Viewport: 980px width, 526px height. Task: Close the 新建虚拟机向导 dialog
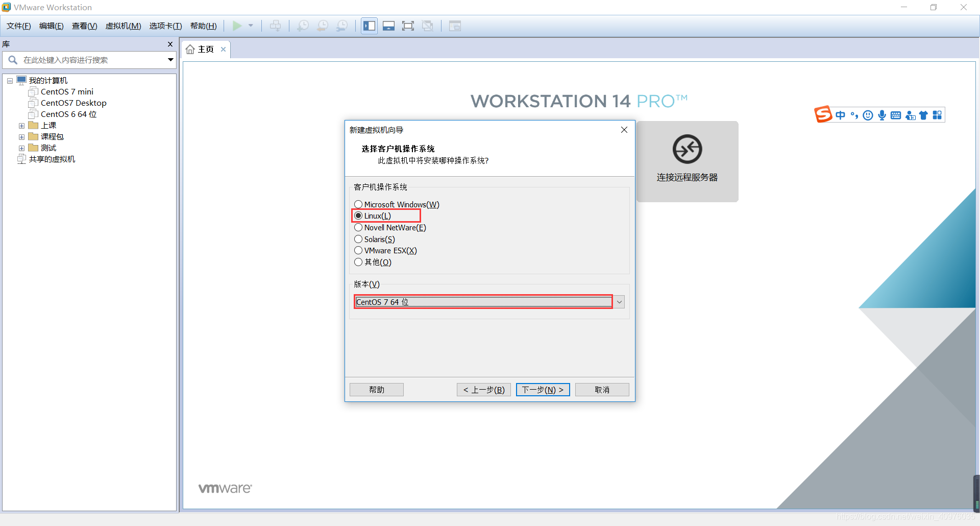624,130
